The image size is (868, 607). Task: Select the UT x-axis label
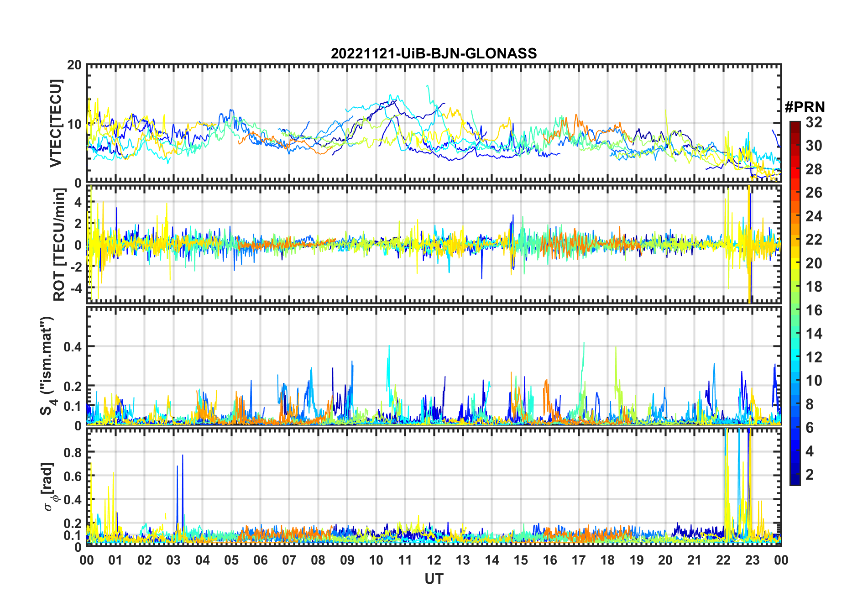point(434,579)
